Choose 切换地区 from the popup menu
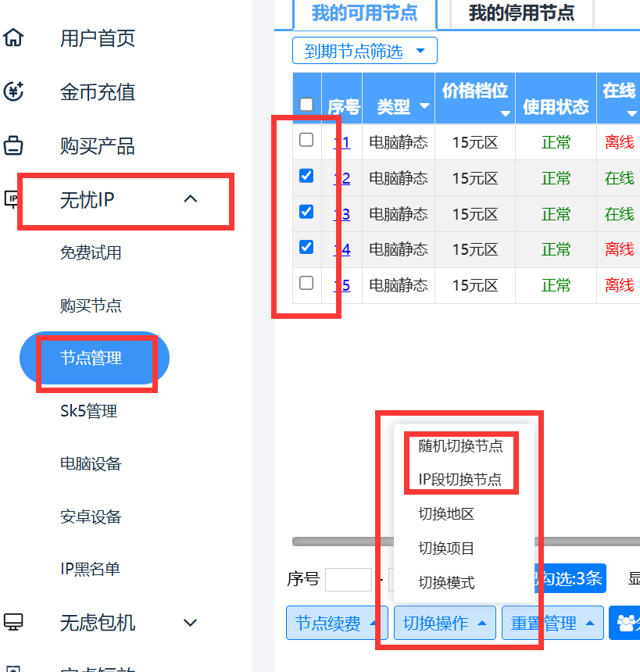Screen dimensions: 640x672 point(446,513)
